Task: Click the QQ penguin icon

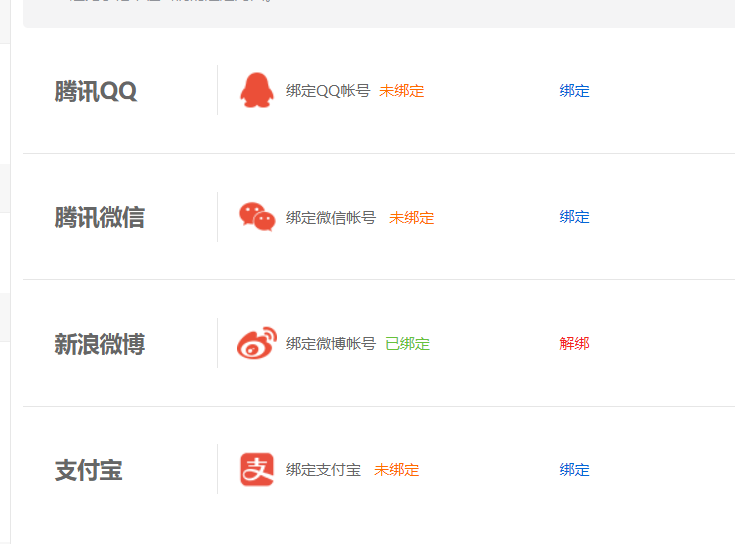Action: pyautogui.click(x=256, y=90)
